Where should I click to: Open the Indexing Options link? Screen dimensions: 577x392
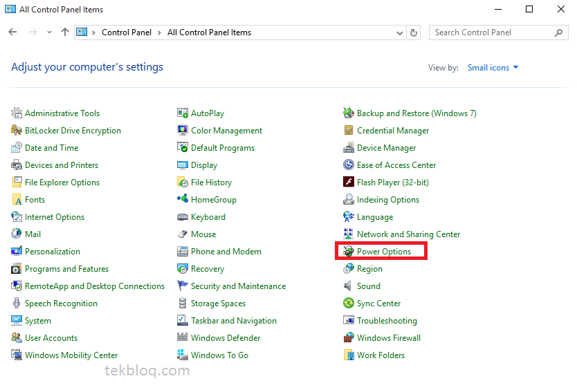coord(388,200)
